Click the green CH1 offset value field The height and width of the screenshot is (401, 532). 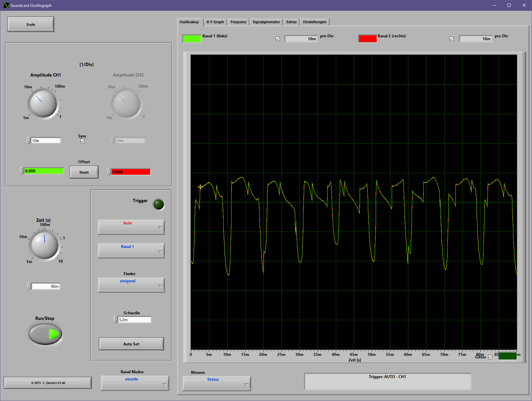click(44, 171)
